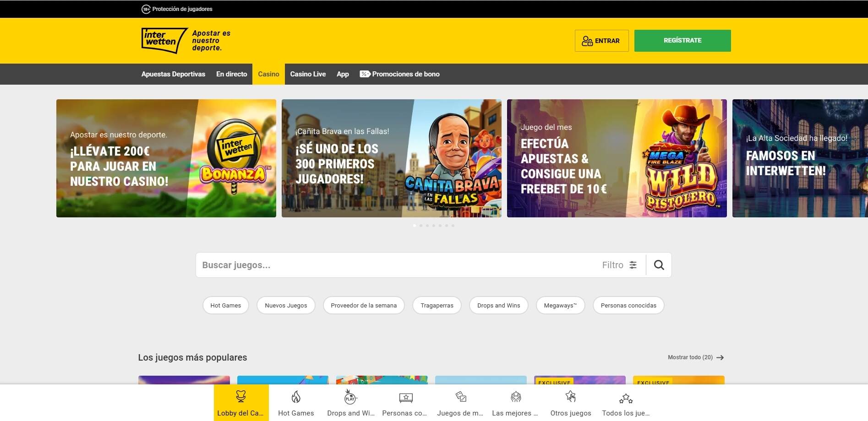The image size is (868, 421).
Task: Open the Cañita Brava en las Fallas banner
Action: pos(392,158)
